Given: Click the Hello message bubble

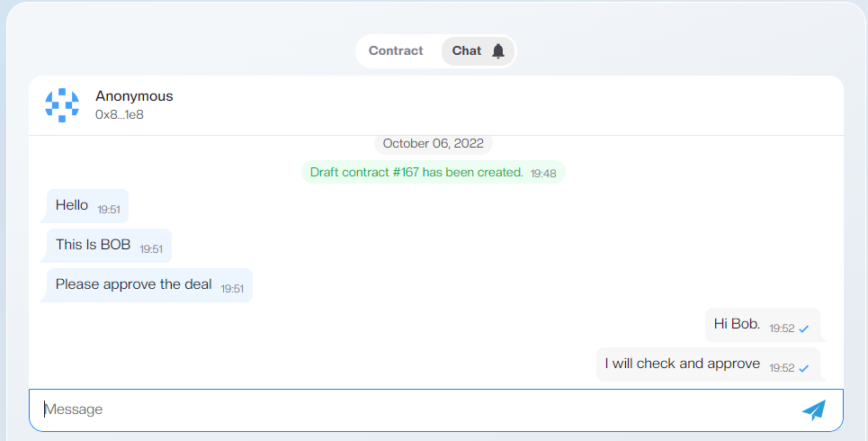Looking at the screenshot, I should coord(85,206).
